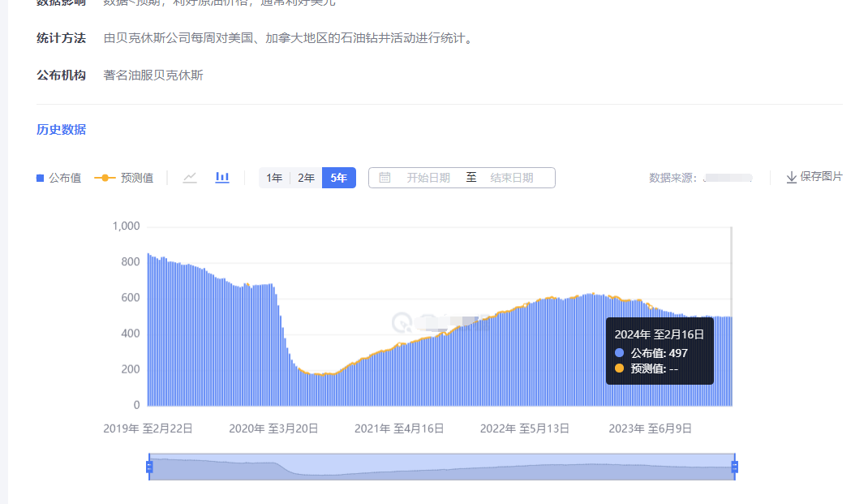
Task: Click the data tooltip showing 公布值 497
Action: click(x=660, y=352)
